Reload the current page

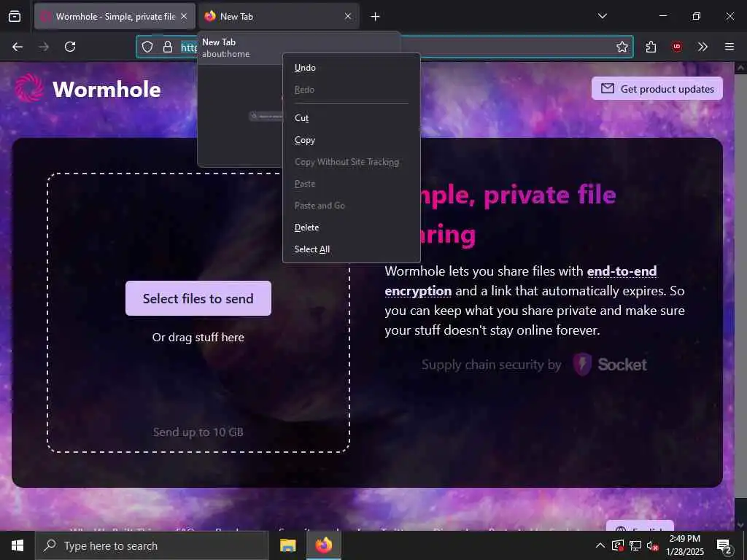(70, 47)
